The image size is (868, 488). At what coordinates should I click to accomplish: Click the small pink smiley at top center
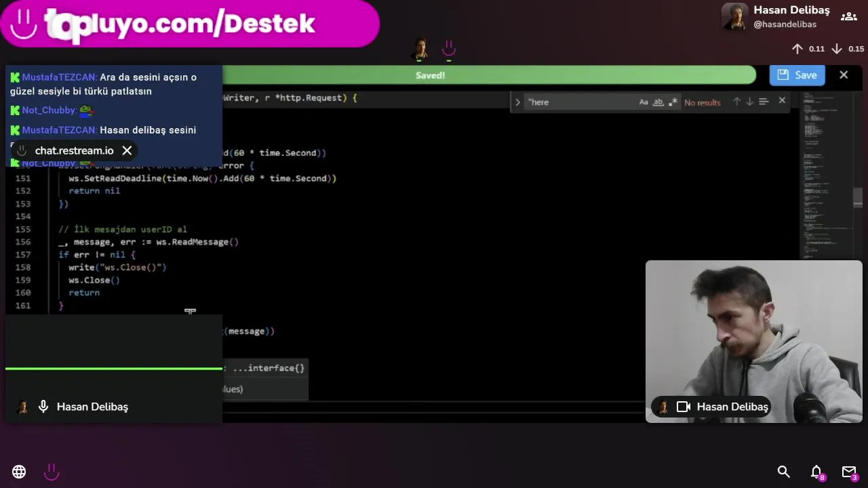448,49
